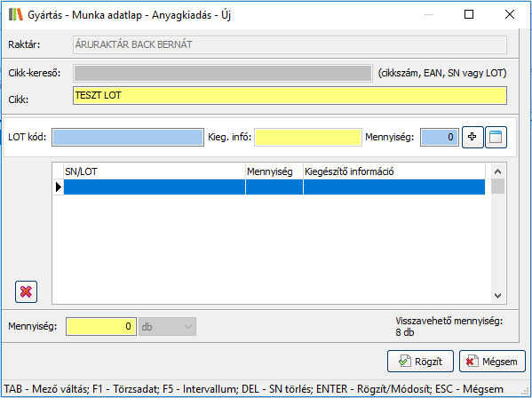The width and height of the screenshot is (532, 398).
Task: Select the highlighted blue row in the table
Action: click(x=274, y=187)
